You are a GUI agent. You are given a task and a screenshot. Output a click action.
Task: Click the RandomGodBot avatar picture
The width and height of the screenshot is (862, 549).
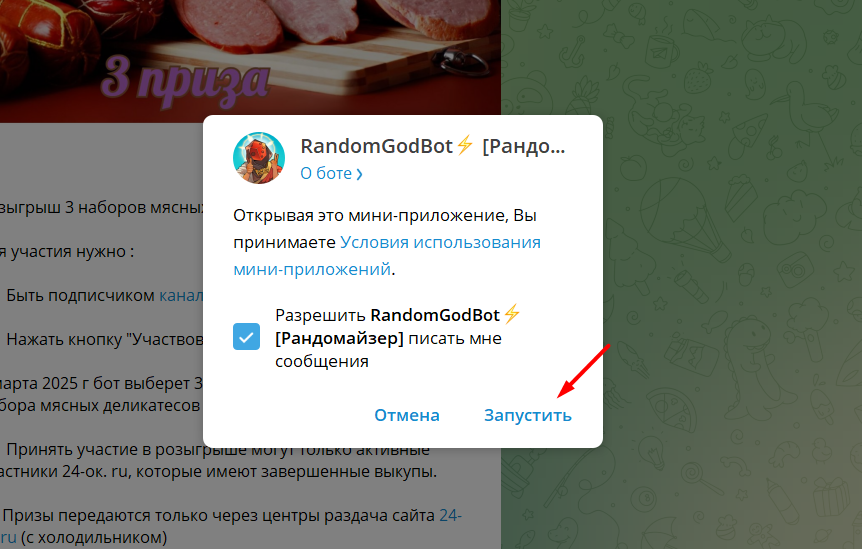click(x=259, y=158)
